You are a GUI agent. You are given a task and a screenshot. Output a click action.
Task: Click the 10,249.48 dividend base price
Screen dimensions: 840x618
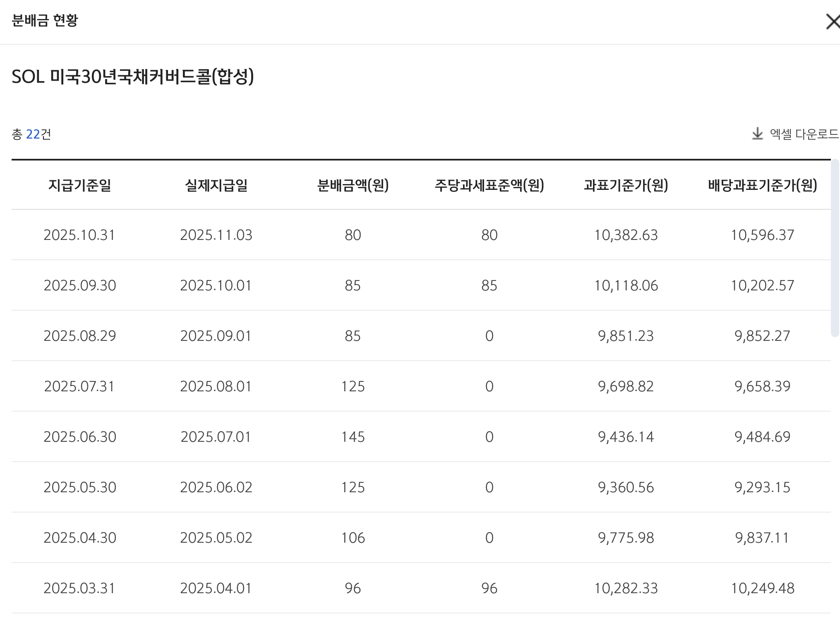762,588
